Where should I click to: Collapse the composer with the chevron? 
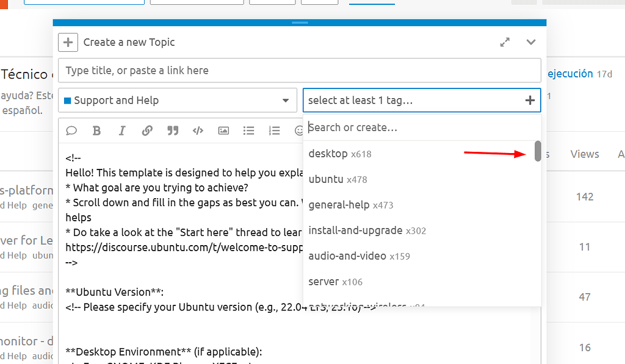point(530,42)
